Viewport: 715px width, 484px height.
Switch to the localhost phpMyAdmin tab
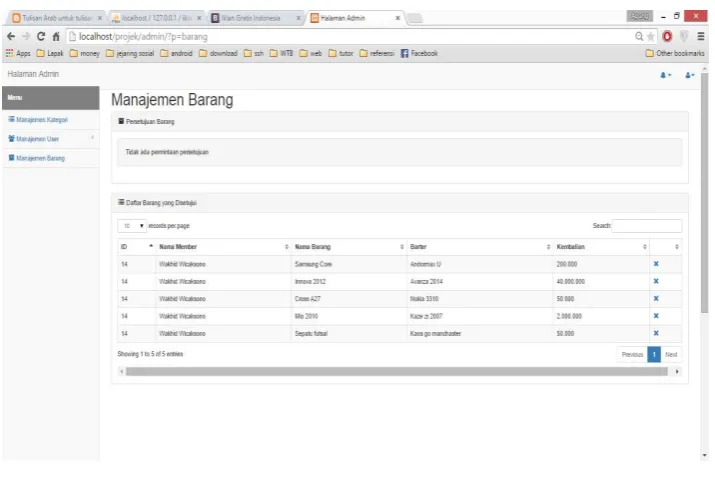(156, 18)
